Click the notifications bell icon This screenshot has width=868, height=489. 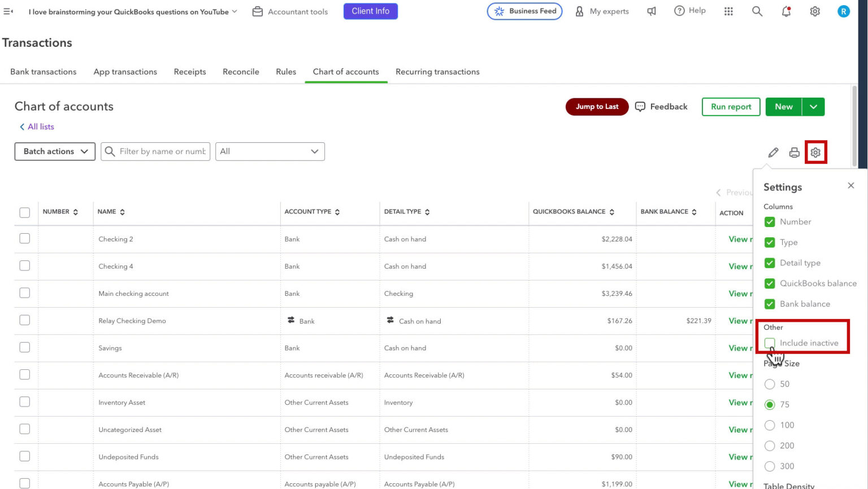tap(786, 11)
